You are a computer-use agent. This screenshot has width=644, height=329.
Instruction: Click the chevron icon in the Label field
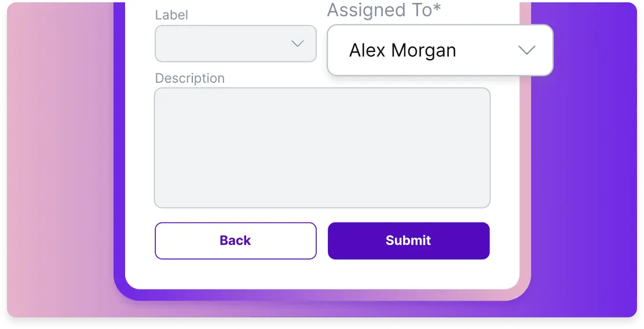pyautogui.click(x=298, y=43)
